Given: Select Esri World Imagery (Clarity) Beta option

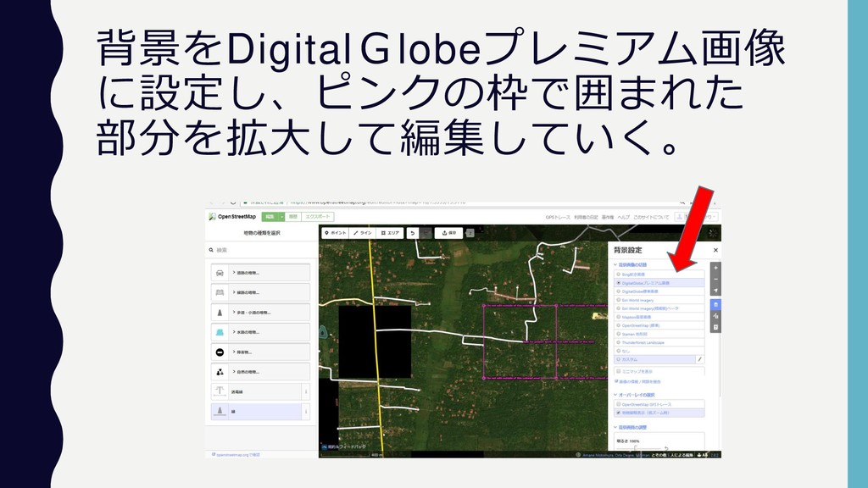Looking at the screenshot, I should point(618,308).
